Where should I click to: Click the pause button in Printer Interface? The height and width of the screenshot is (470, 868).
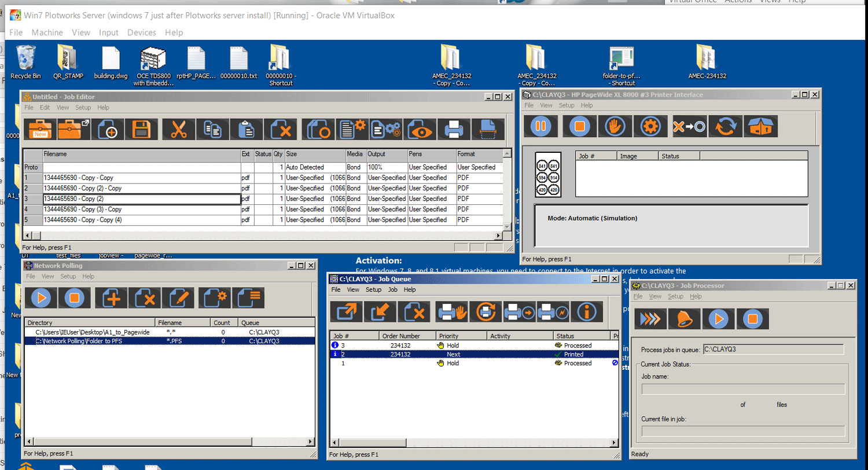pyautogui.click(x=540, y=126)
